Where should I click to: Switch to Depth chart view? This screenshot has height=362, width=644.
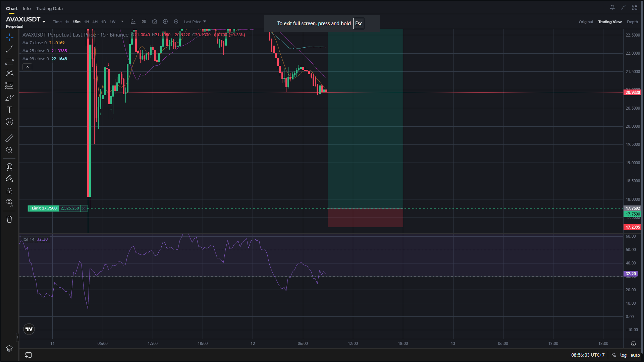[632, 22]
